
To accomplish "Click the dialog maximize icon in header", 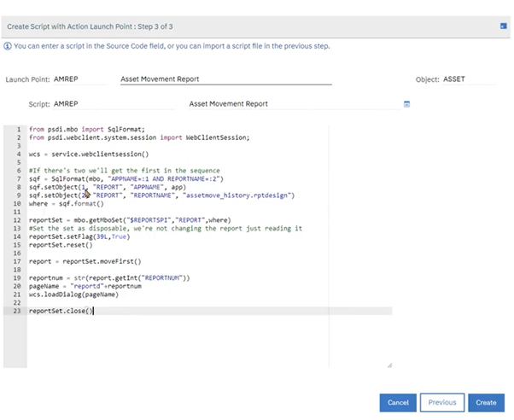I will coord(503,26).
